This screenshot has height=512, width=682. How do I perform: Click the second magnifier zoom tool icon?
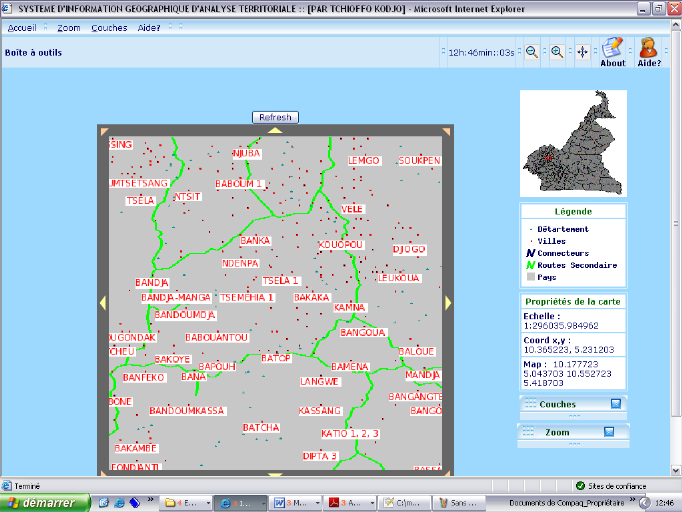coord(557,51)
